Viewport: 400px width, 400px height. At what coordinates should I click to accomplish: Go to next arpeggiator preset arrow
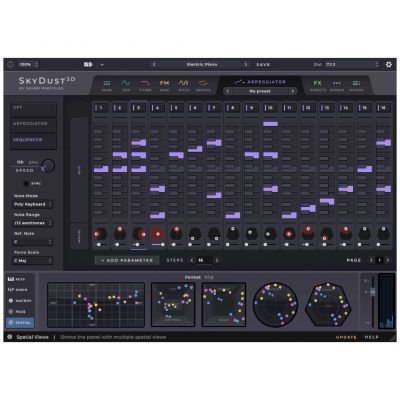pos(293,91)
